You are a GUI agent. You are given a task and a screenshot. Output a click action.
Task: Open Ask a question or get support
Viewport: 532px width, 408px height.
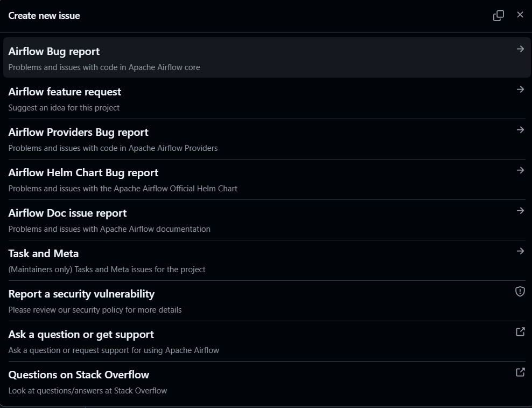coord(267,341)
